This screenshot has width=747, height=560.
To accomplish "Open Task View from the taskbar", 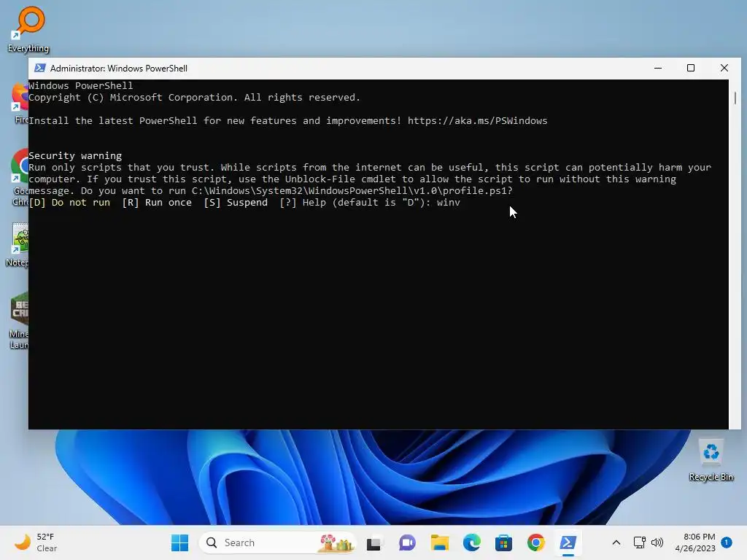I will tap(374, 542).
